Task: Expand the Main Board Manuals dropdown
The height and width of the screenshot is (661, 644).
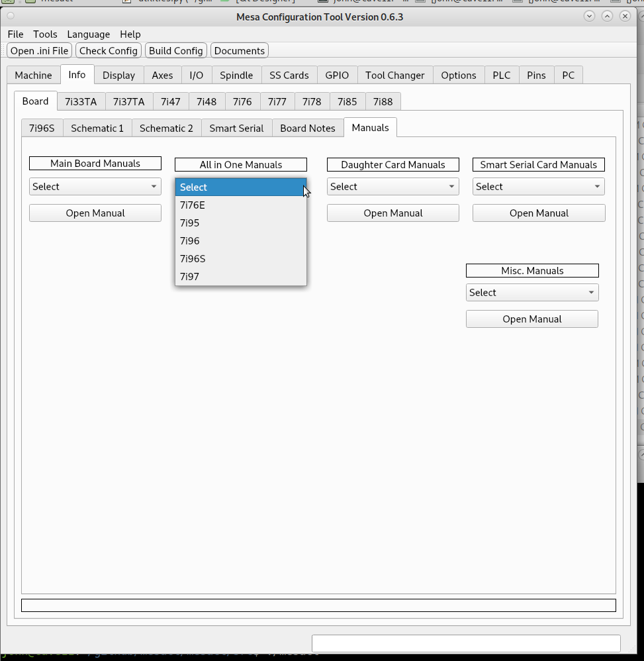Action: click(95, 186)
